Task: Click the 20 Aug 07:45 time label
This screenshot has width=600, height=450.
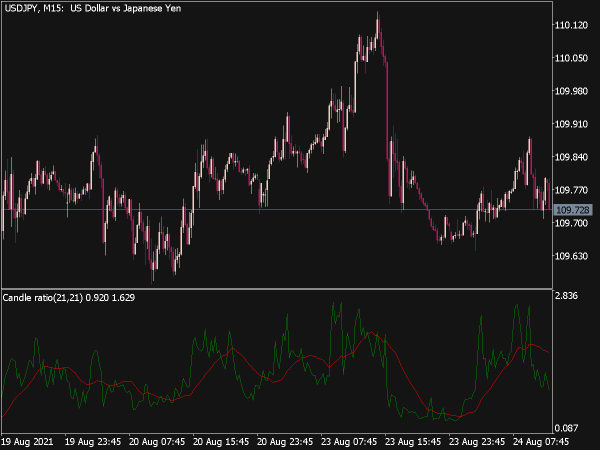Action: pyautogui.click(x=157, y=441)
